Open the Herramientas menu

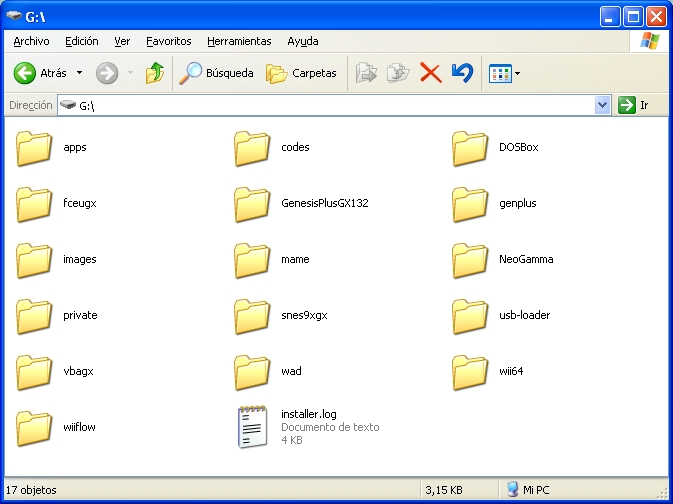[239, 41]
